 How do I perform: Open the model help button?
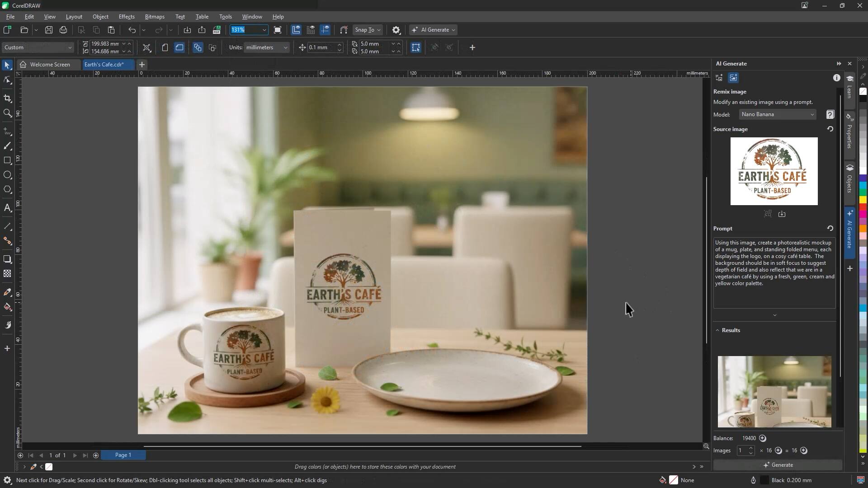[x=830, y=114]
